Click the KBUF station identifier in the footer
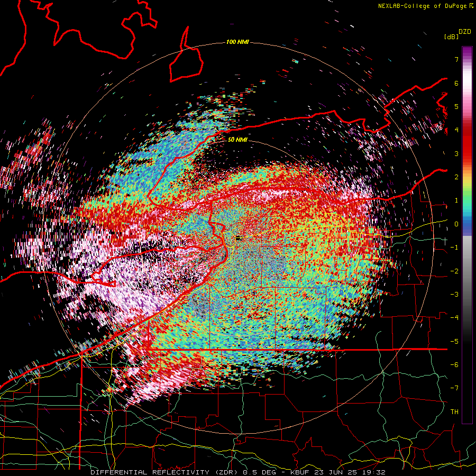 pos(300,472)
